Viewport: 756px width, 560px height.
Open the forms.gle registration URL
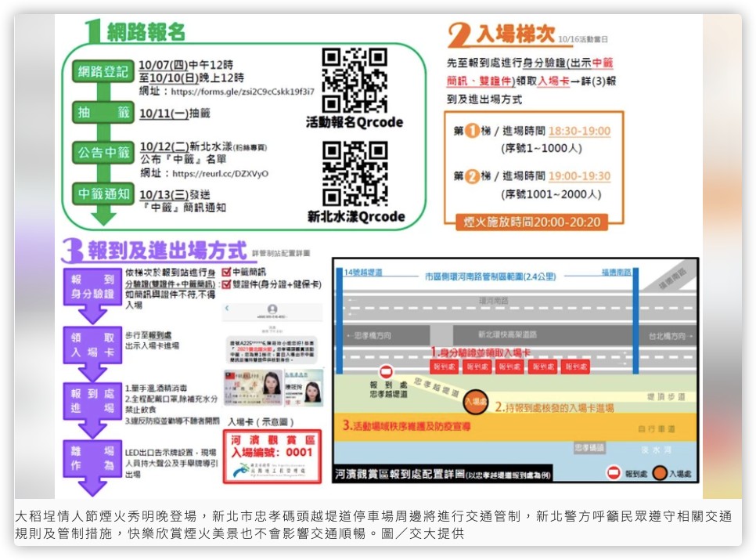[243, 91]
